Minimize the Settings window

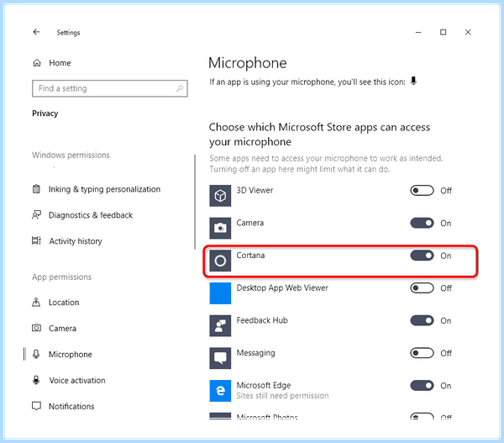point(418,32)
